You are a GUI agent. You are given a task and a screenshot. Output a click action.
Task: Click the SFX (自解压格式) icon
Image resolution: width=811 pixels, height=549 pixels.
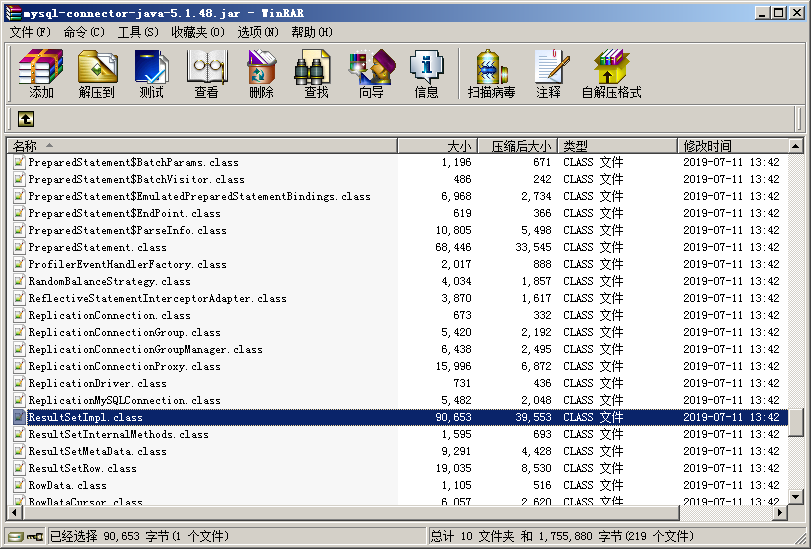[611, 73]
